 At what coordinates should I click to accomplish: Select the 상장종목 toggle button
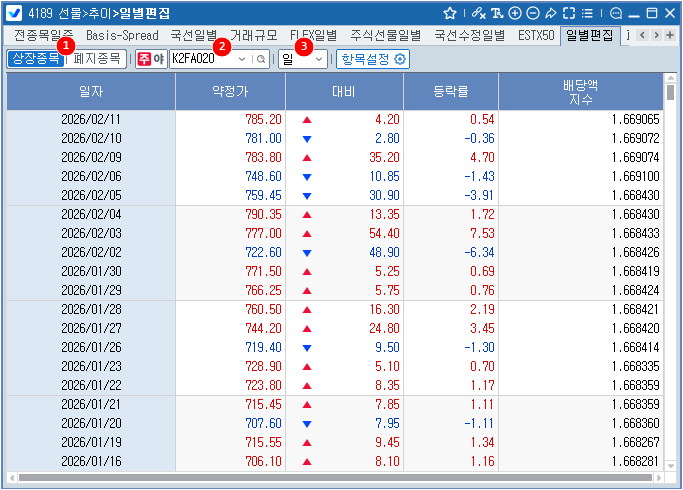click(x=35, y=59)
